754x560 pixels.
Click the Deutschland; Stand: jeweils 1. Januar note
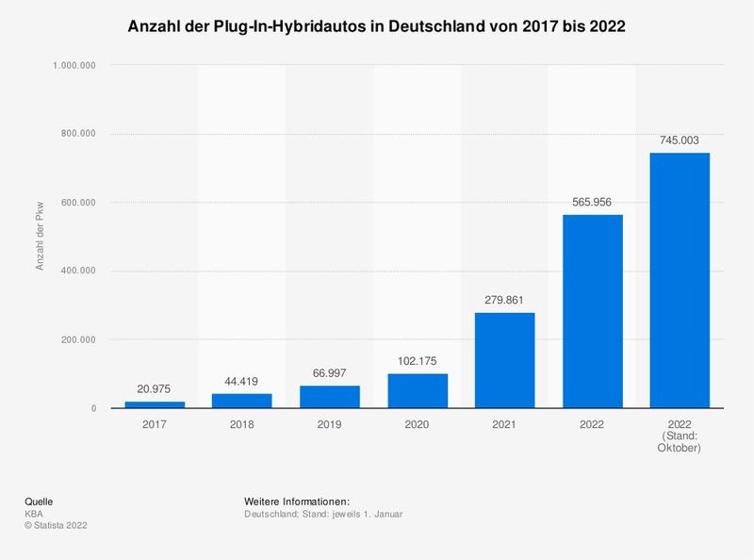click(x=325, y=515)
